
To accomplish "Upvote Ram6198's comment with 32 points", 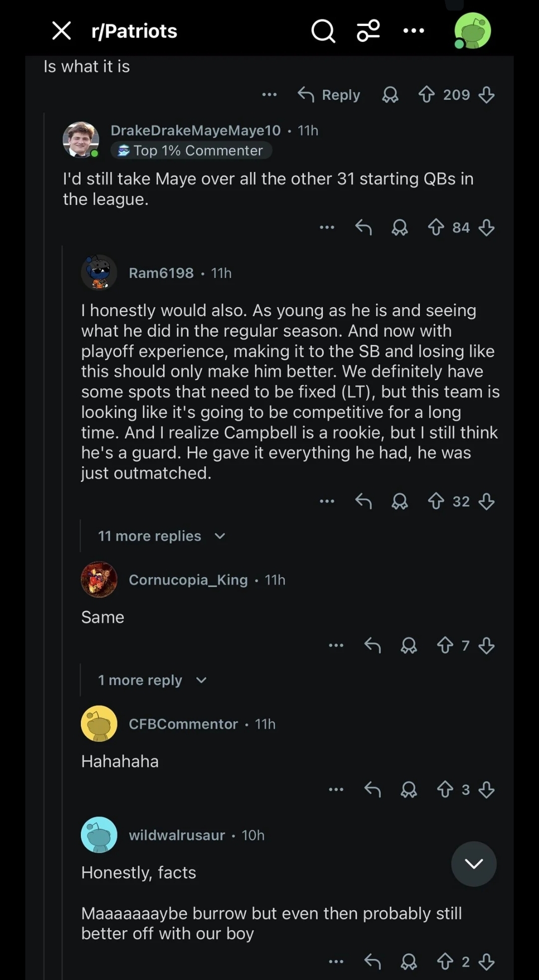I will pos(436,501).
